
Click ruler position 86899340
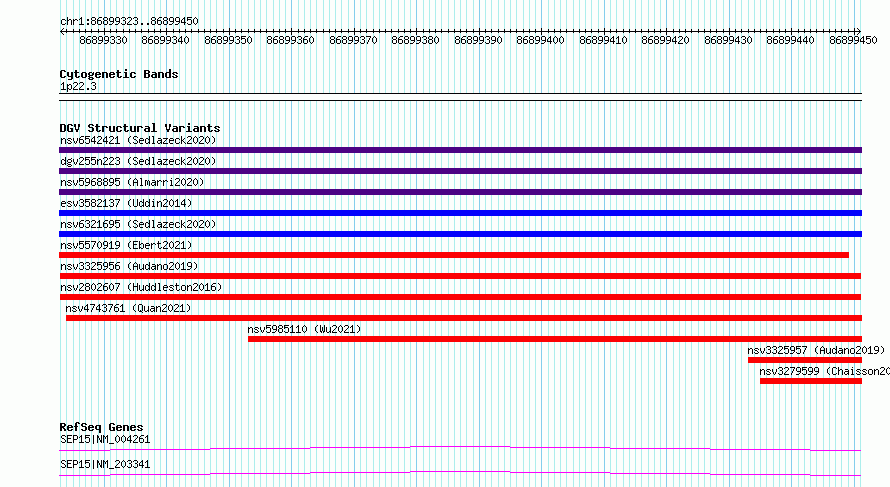tap(165, 40)
